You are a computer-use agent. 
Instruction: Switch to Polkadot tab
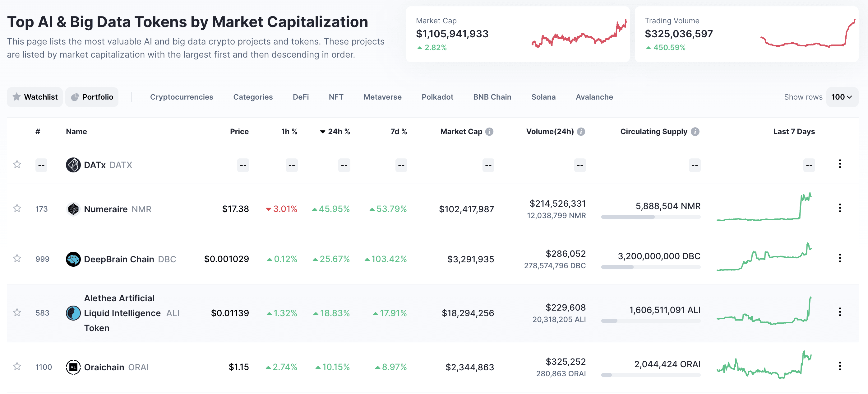coord(437,97)
